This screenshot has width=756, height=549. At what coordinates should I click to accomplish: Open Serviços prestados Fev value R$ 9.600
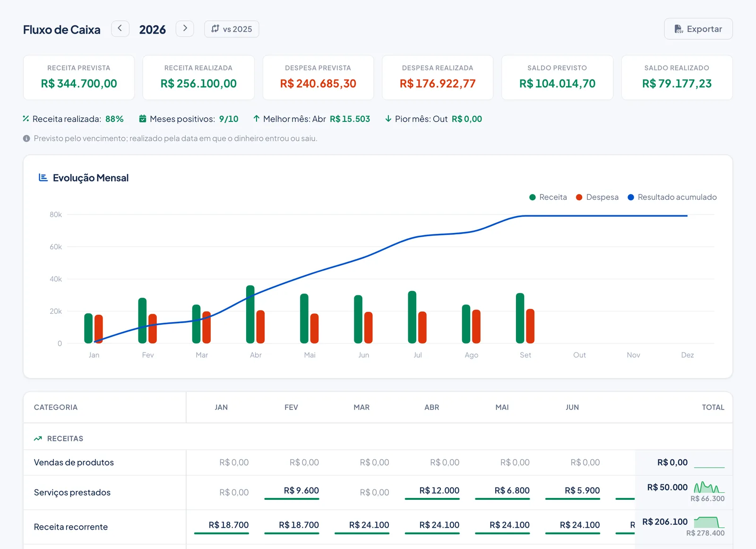coord(301,490)
